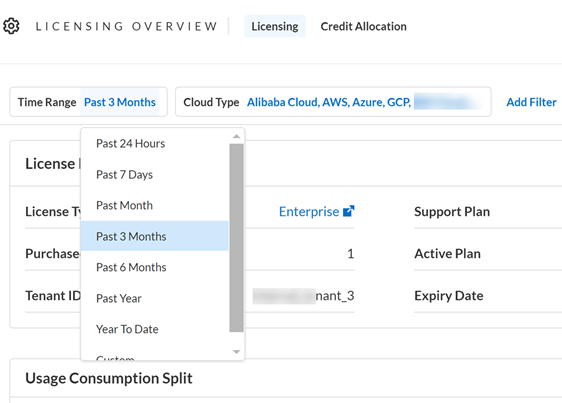Select Past 24 Hours option

click(154, 143)
